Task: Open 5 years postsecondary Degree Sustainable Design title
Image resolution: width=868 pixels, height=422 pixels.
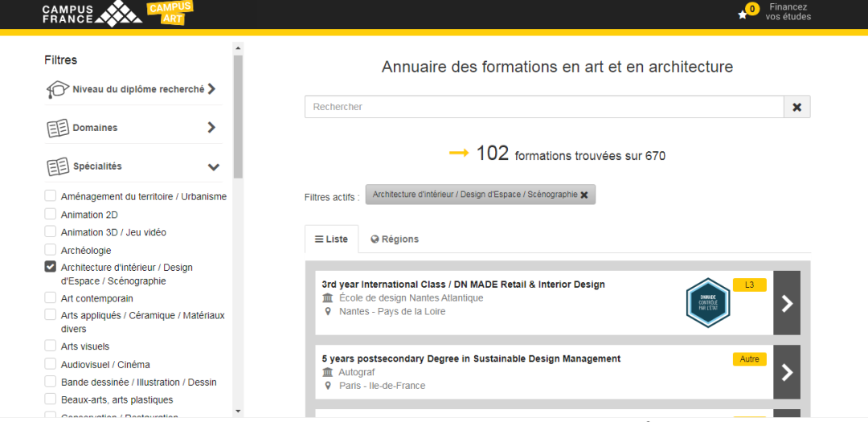Action: (x=471, y=358)
